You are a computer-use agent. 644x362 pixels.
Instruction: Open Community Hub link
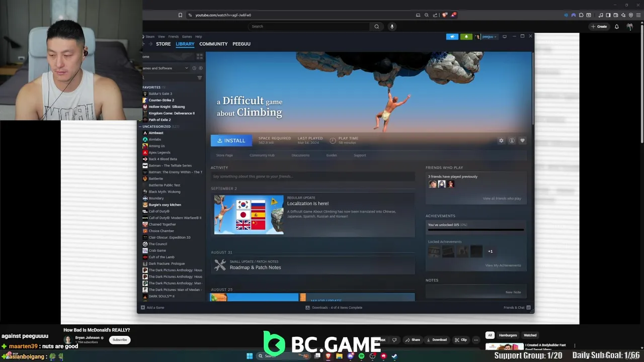(262, 155)
